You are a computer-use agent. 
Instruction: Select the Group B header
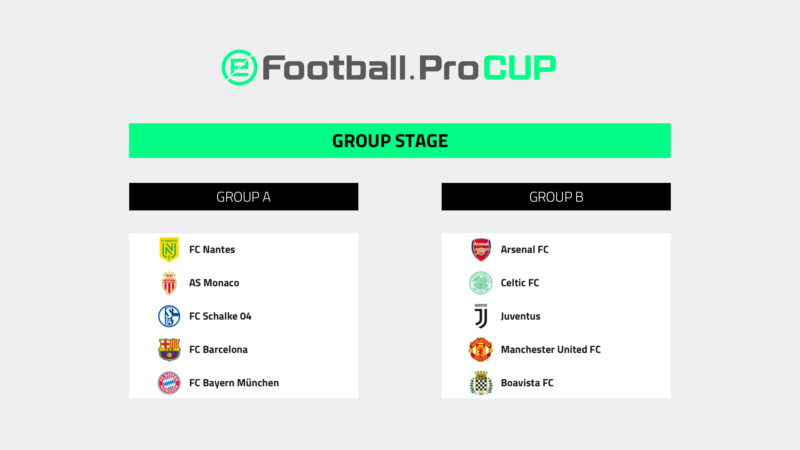point(556,197)
